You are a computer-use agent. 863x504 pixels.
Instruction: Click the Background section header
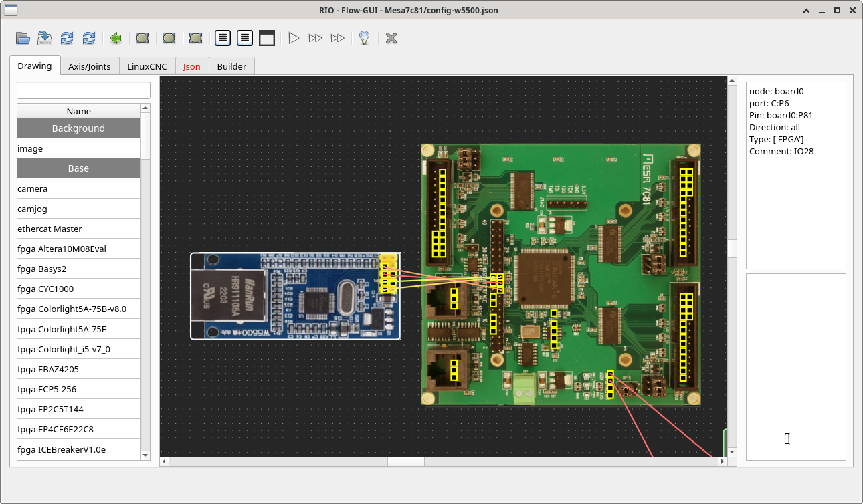(78, 128)
